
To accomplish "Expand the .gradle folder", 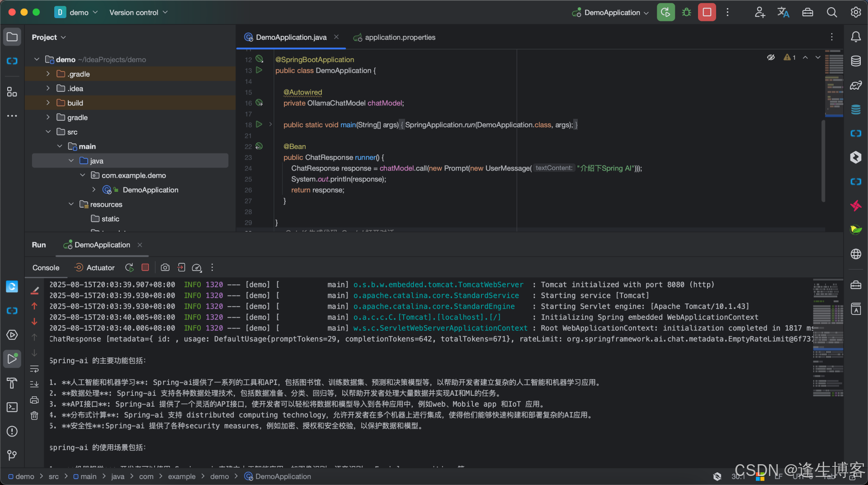I will (48, 74).
